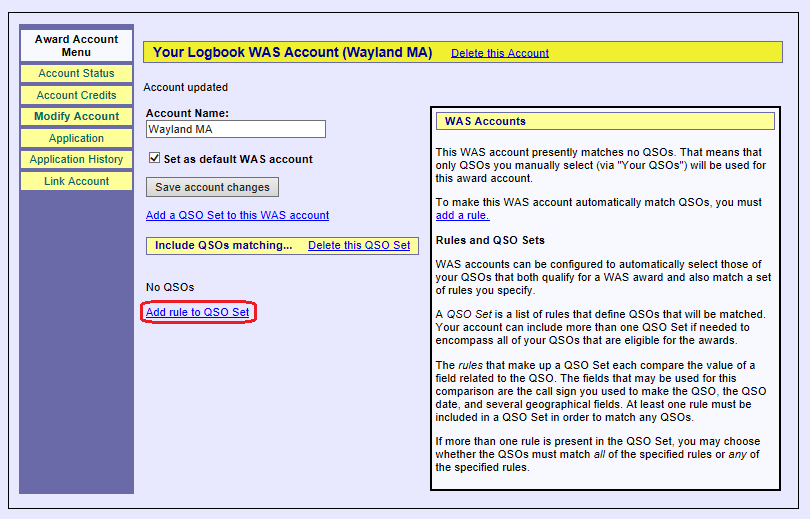The image size is (810, 519).
Task: Toggle Set as default WAS account checkbox
Action: [x=155, y=158]
